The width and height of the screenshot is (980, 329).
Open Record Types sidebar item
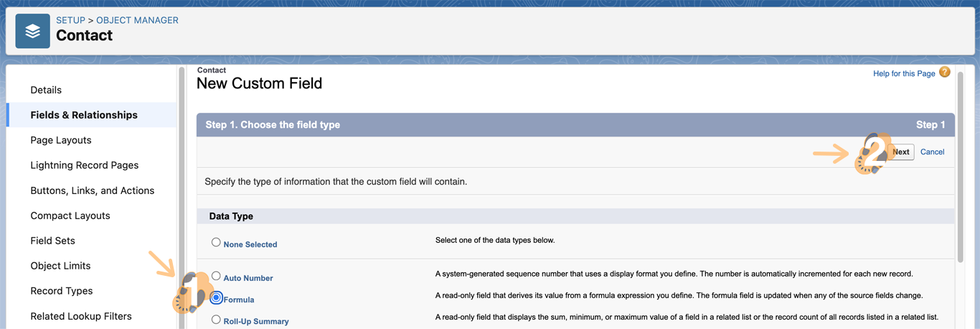62,291
